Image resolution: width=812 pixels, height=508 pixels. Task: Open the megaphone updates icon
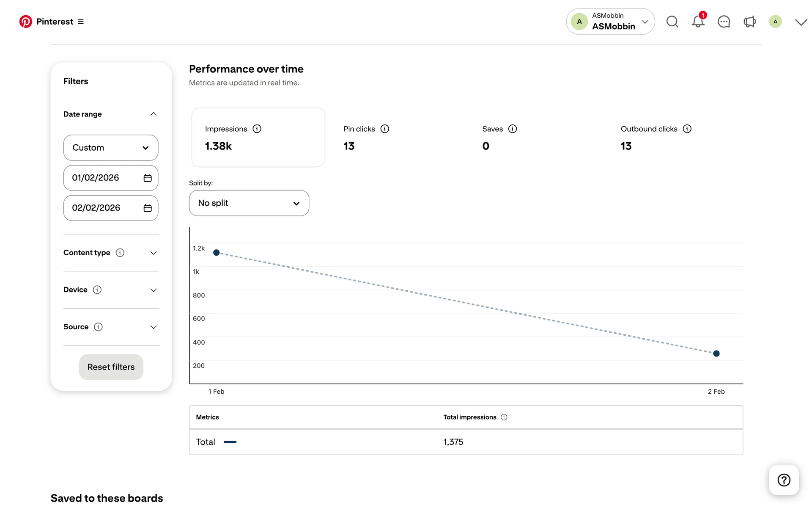point(749,22)
